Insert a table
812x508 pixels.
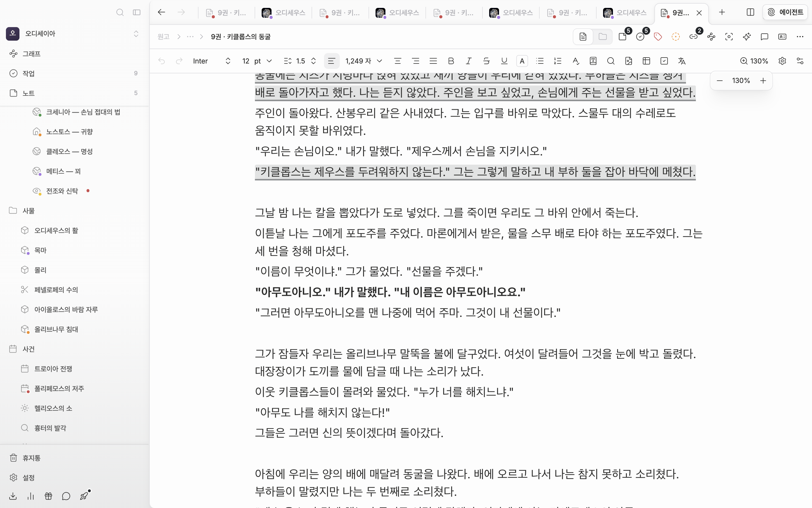pos(646,61)
